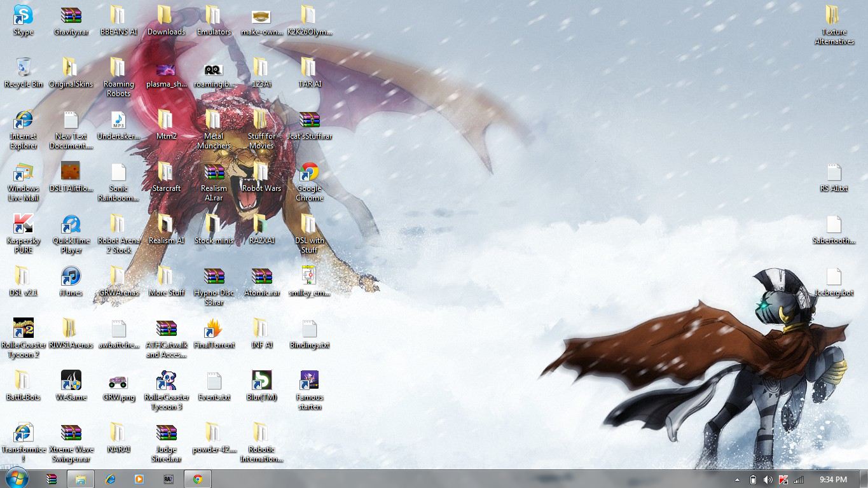This screenshot has width=868, height=488.
Task: Open the volume control in tray
Action: 768,480
